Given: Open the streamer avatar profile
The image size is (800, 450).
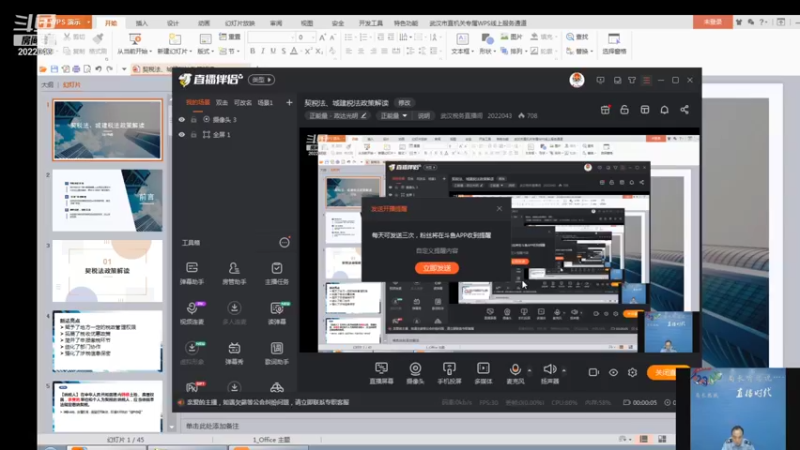Looking at the screenshot, I should point(577,80).
